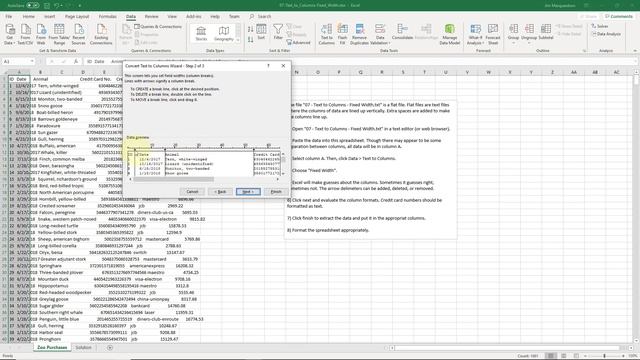
Task: Open What-If Analysis dropdown
Action: tap(475, 40)
